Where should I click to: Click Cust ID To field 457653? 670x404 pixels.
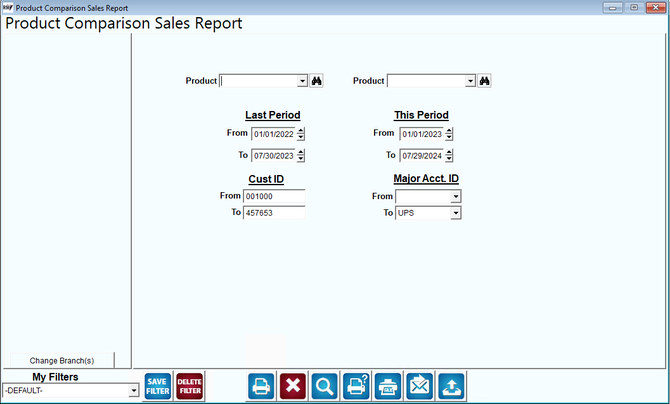274,213
